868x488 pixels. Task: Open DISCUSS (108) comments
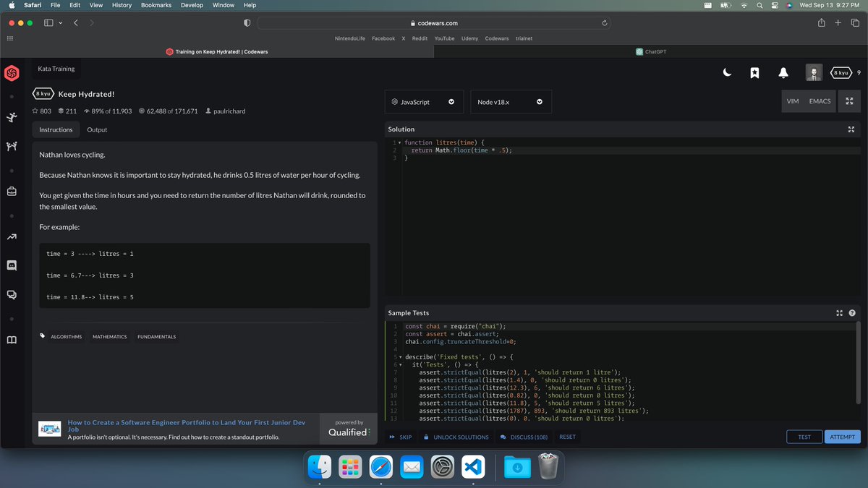pos(524,437)
